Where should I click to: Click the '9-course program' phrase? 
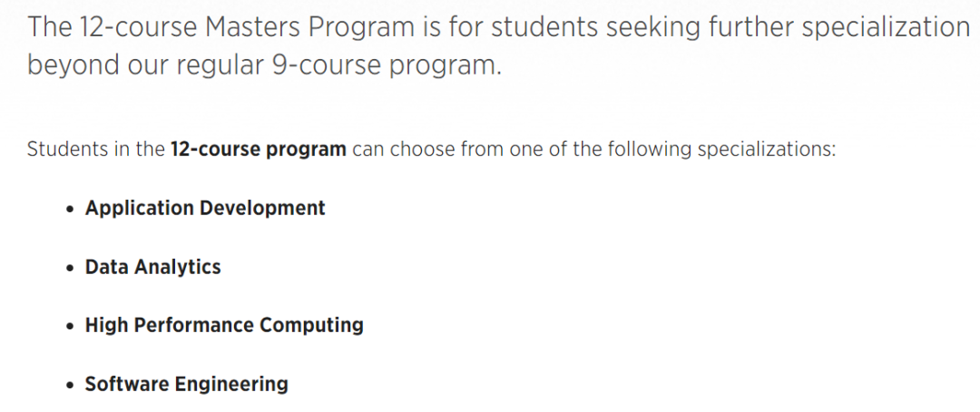[x=385, y=65]
